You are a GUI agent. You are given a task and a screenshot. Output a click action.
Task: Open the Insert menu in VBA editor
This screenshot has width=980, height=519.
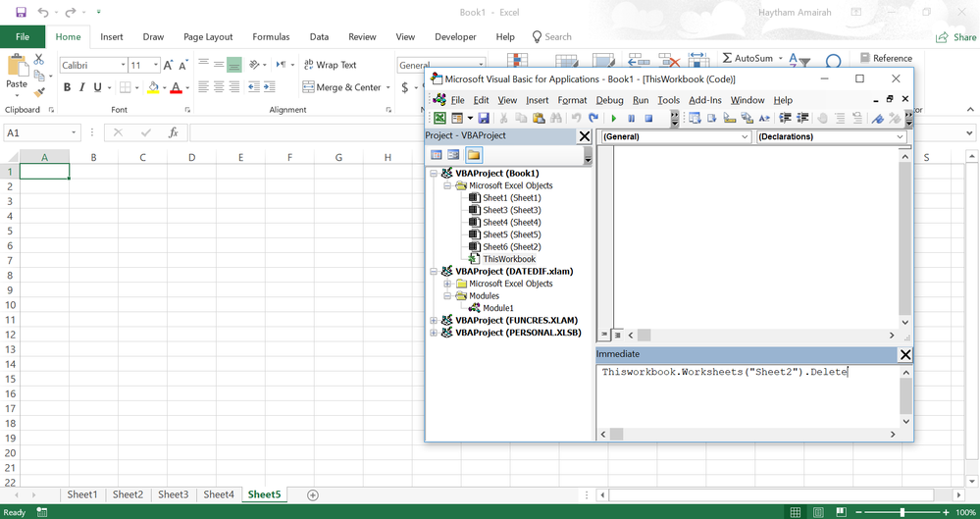click(x=537, y=100)
